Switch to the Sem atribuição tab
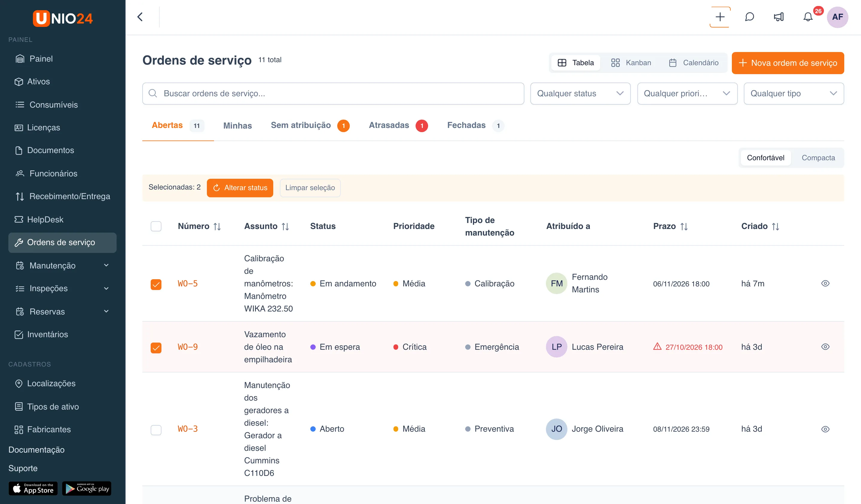Viewport: 861px width, 504px height. click(x=310, y=125)
